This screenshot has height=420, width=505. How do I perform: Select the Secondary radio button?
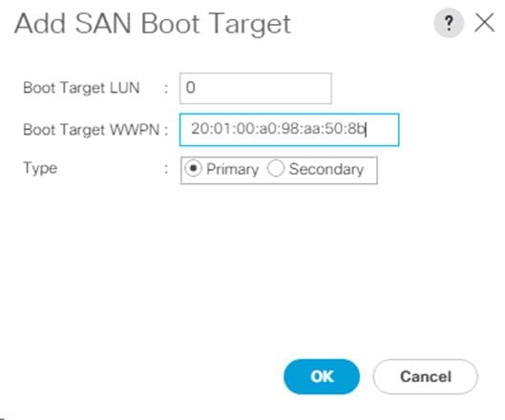[x=276, y=168]
